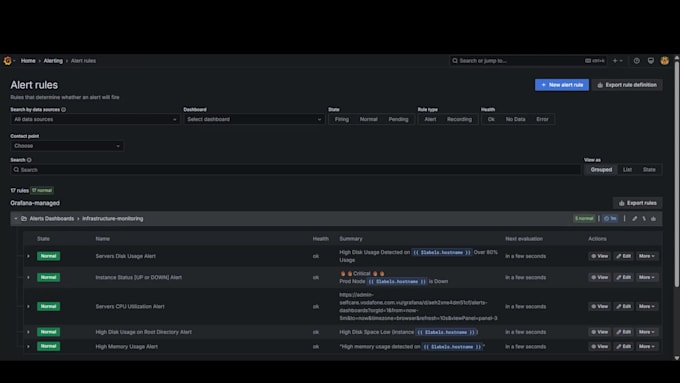Export the infrastructure-monitoring group via its icon
The height and width of the screenshot is (383, 680).
tap(654, 219)
